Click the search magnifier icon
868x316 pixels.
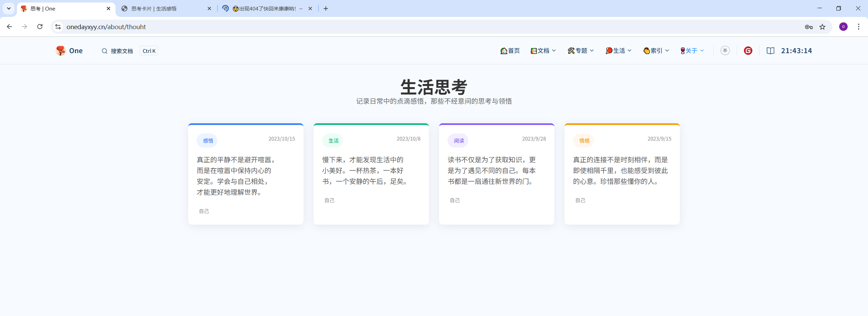(104, 51)
